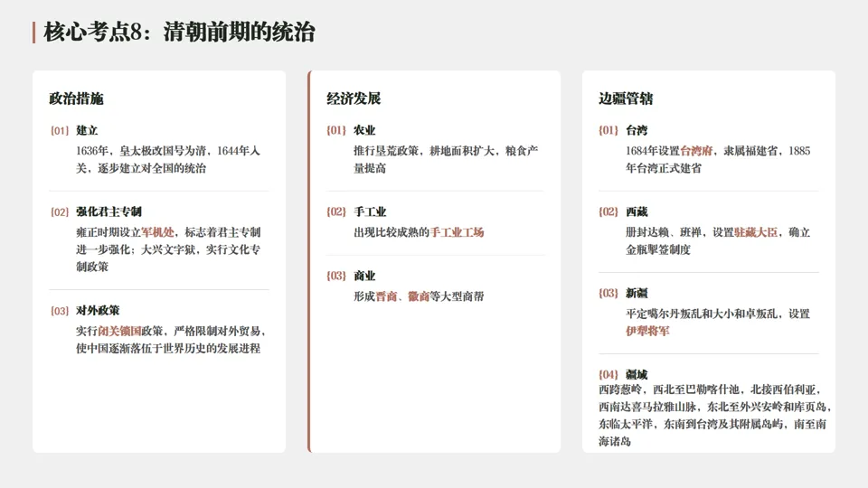Screen dimensions: 868x488
Task: Select the 政治措施 card heading
Action: point(76,99)
